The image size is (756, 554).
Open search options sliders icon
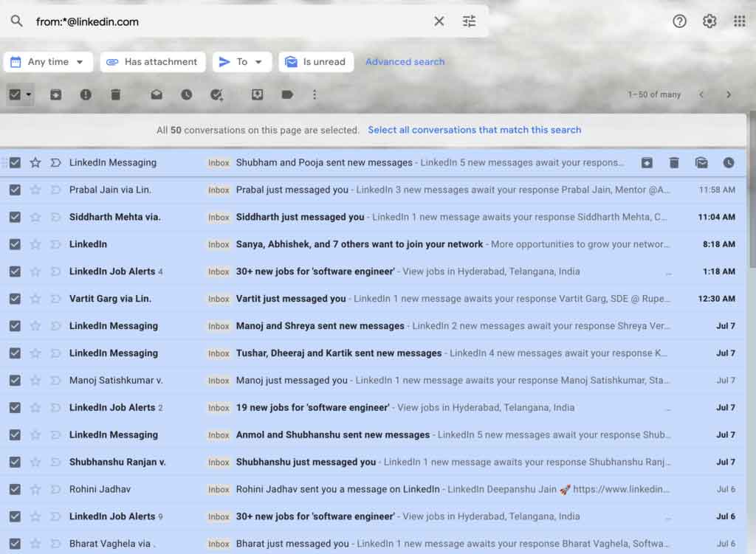[469, 21]
